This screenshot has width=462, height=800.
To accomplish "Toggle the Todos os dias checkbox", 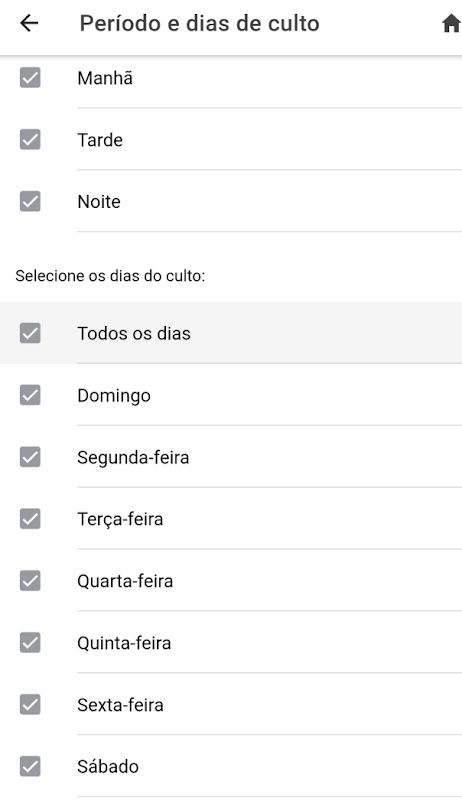I will [x=30, y=333].
